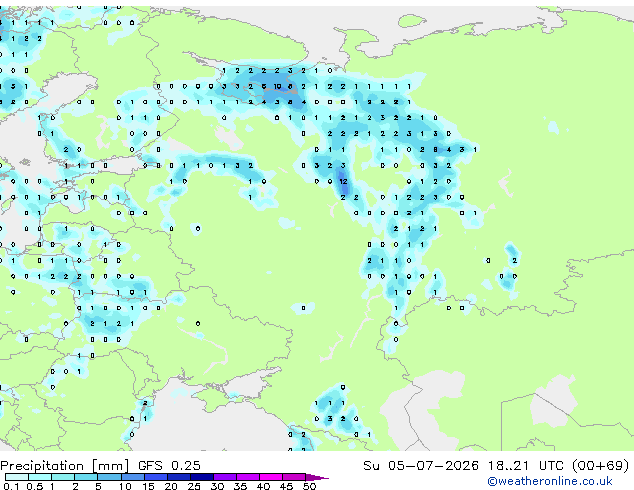Click the 'Su 05-07-2026' date text
Image resolution: width=634 pixels, height=490 pixels.
421,466
